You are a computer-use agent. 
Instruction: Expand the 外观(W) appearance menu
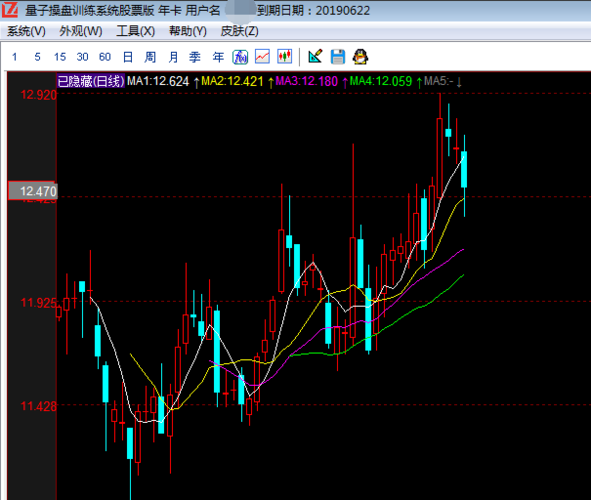pyautogui.click(x=81, y=31)
